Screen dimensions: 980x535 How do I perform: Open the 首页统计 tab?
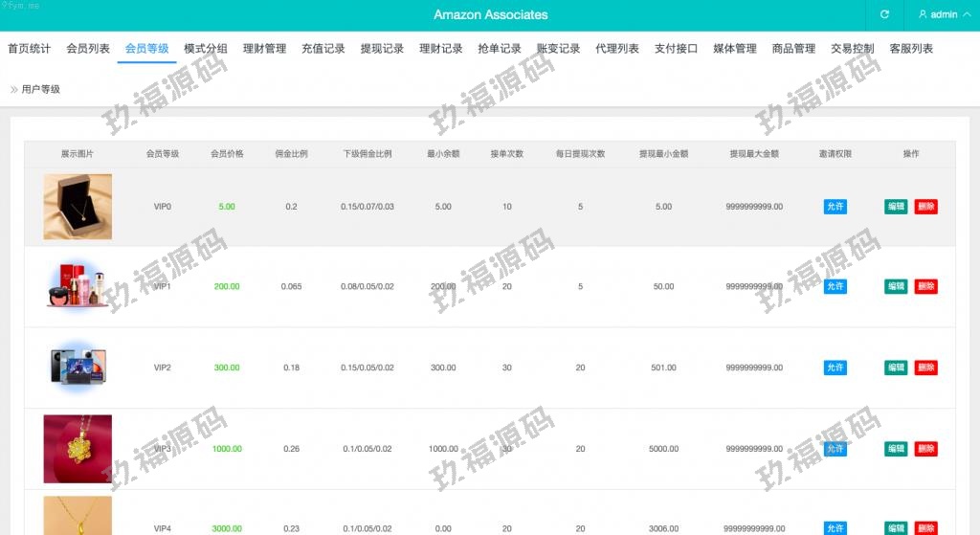tap(29, 49)
